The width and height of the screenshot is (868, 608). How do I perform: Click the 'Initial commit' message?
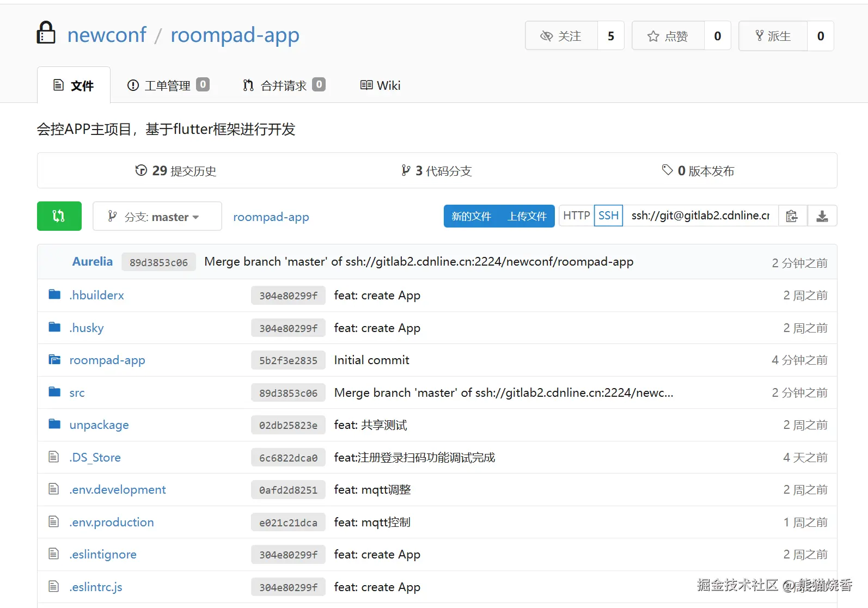point(372,360)
